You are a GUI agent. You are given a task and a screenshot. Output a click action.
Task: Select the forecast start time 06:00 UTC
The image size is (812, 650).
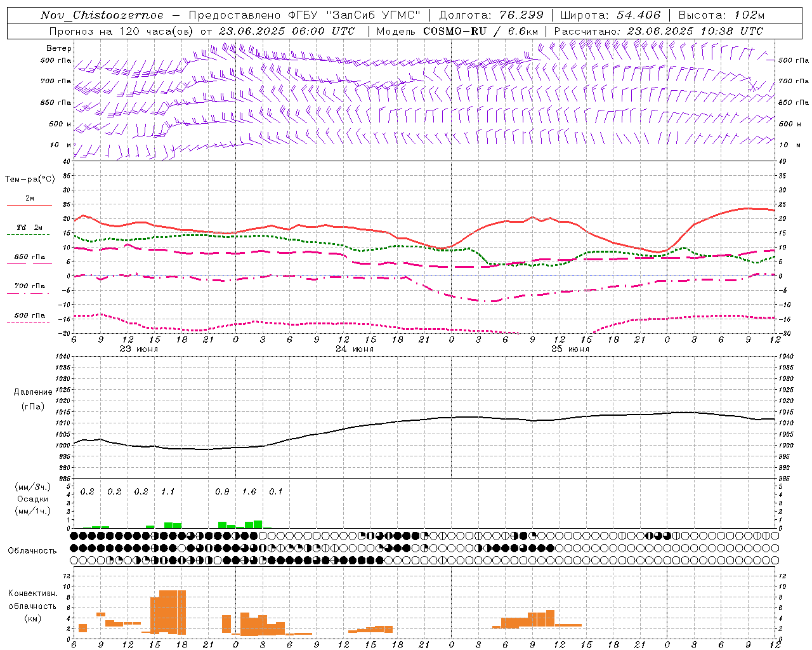[323, 31]
